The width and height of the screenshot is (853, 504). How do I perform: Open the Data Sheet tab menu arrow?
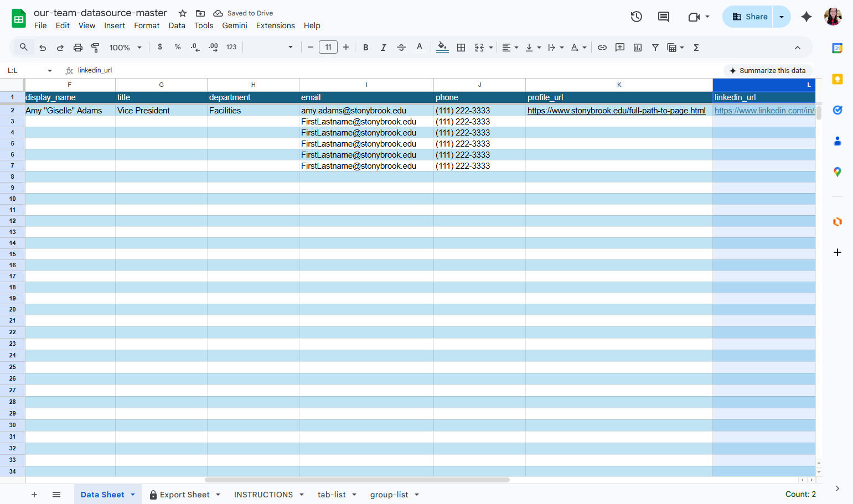tap(133, 495)
